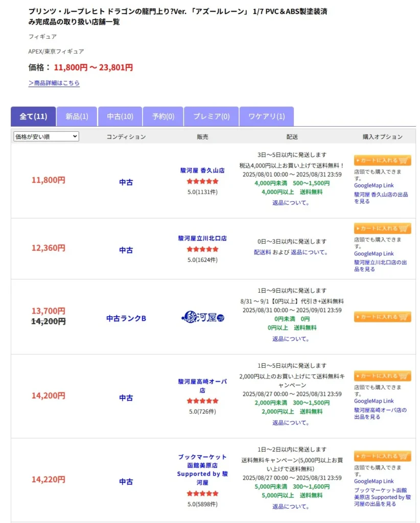Open 返品について in the 14,200円 row
420x523 pixels.
pos(291,423)
